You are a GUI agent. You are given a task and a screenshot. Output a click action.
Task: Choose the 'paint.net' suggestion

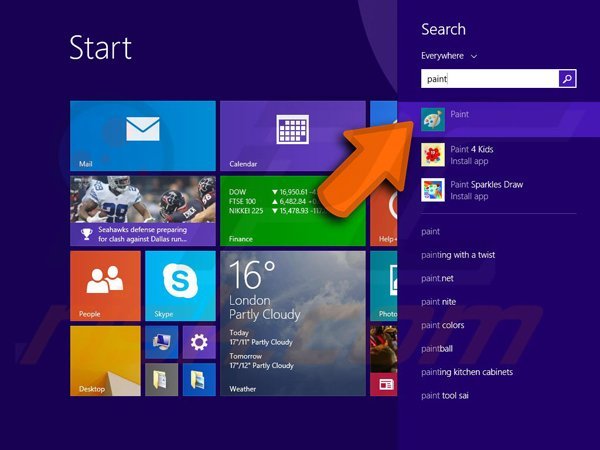(x=437, y=278)
